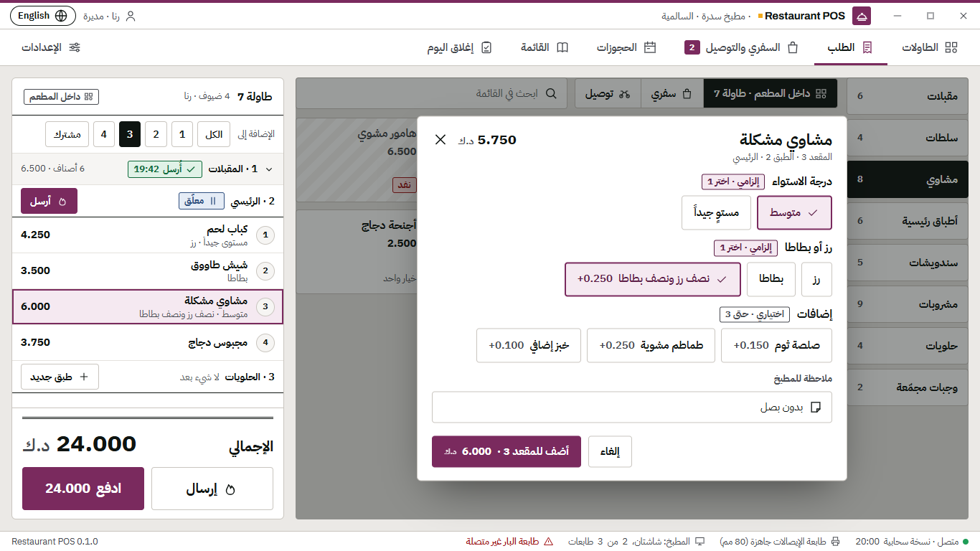Click أضف للمقعد 3 button
980x551 pixels.
pyautogui.click(x=507, y=452)
